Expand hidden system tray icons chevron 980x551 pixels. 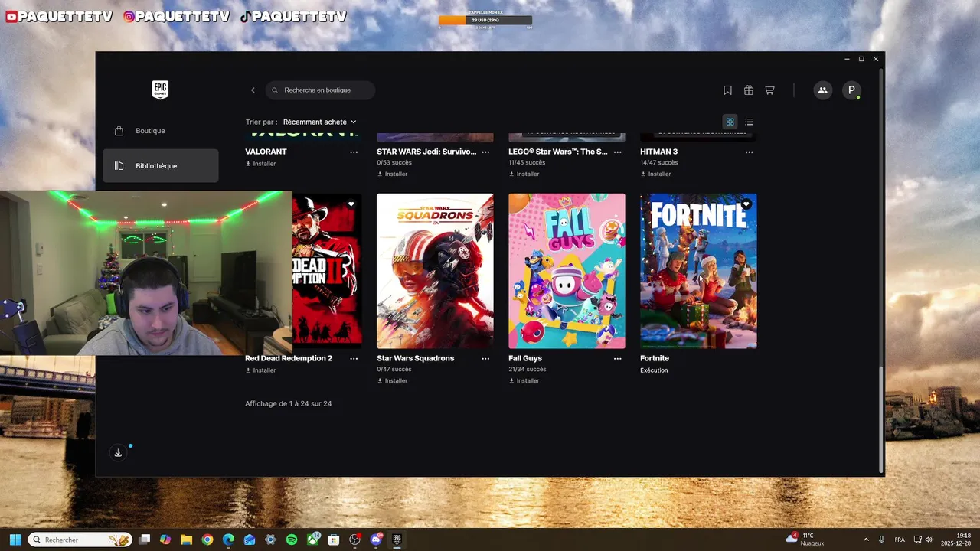coord(866,540)
